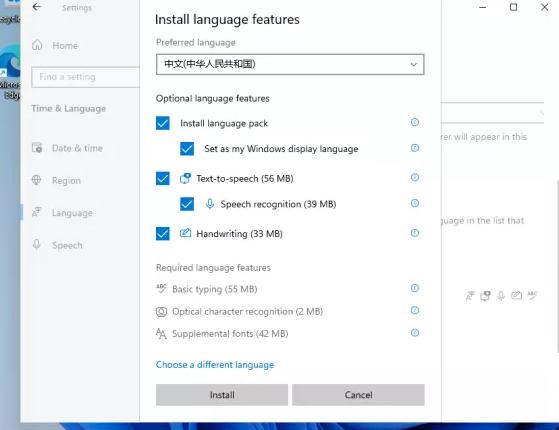Open the Preferred language dropdown
The width and height of the screenshot is (559, 430).
pos(290,64)
